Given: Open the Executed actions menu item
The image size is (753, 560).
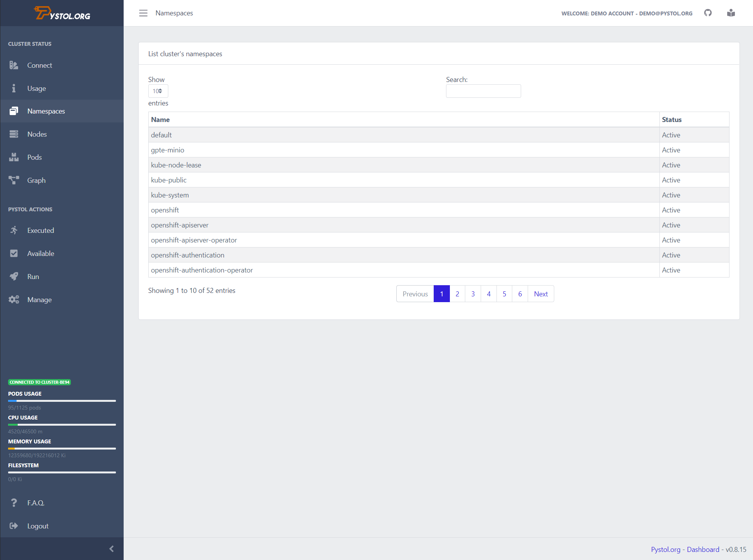Looking at the screenshot, I should pos(40,231).
